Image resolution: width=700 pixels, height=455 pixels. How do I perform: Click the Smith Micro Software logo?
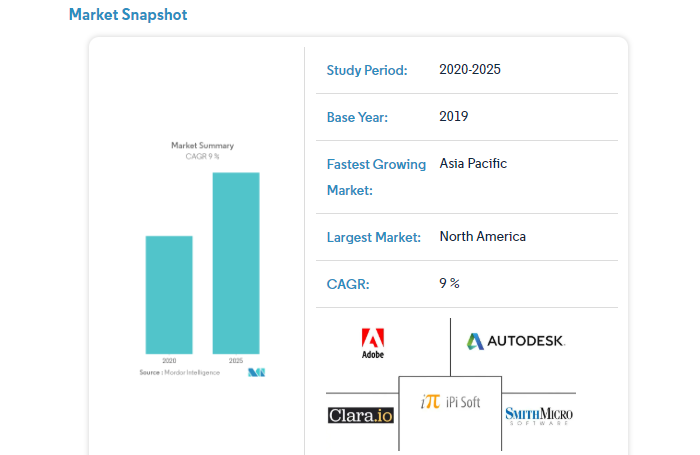(x=539, y=414)
